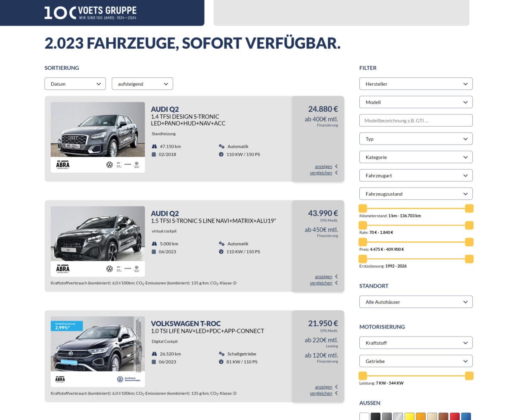Open the photo of the 24.880 € Audi Q2
The image size is (517, 420).
point(98,137)
